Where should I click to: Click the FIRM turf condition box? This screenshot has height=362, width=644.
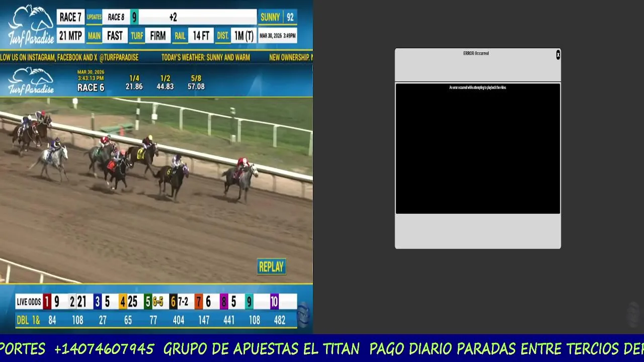click(x=158, y=36)
